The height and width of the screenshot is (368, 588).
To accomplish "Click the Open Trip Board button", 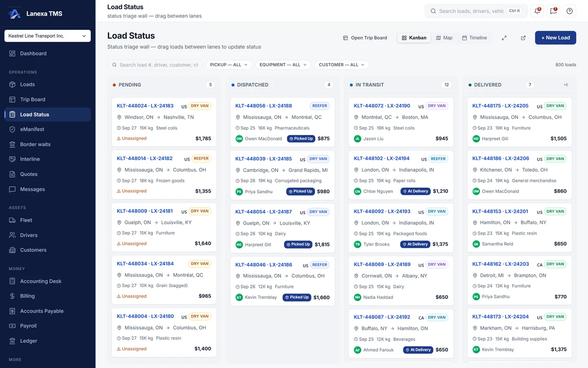I will pyautogui.click(x=365, y=38).
